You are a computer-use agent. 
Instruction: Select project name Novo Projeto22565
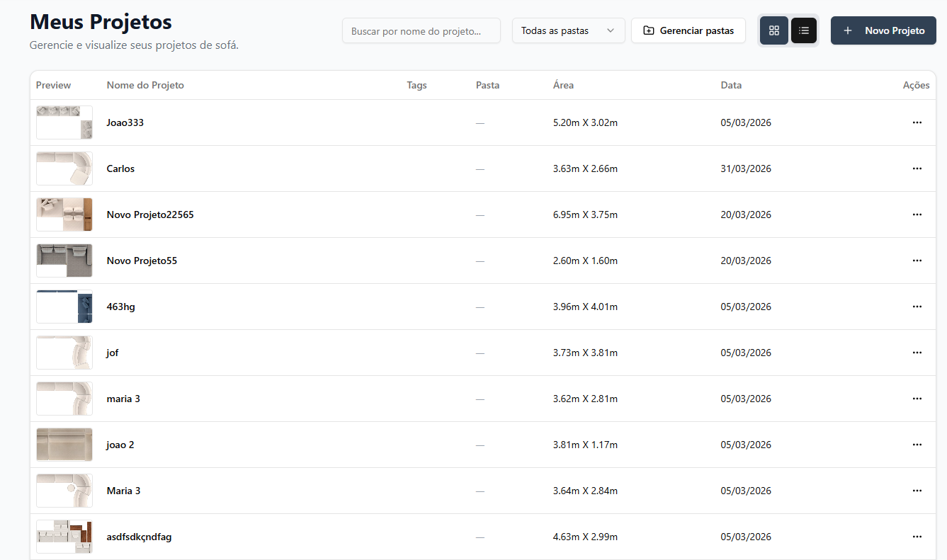150,215
